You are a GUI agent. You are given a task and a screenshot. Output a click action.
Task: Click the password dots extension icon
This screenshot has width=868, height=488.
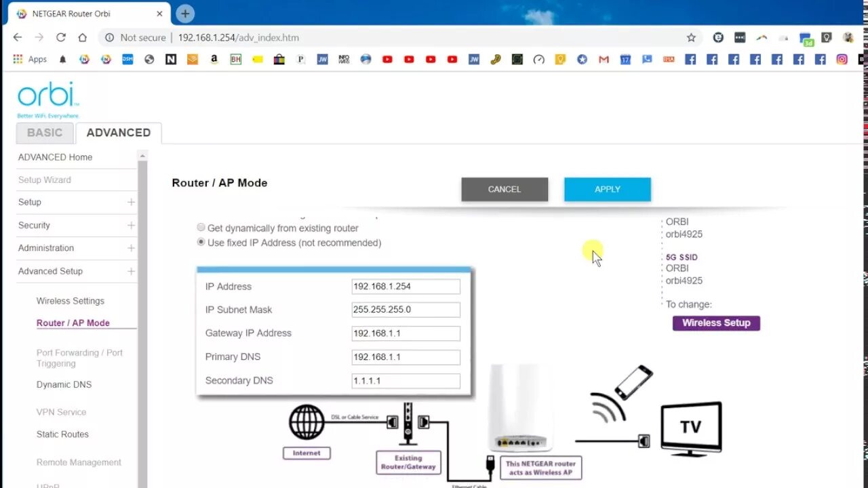[740, 38]
